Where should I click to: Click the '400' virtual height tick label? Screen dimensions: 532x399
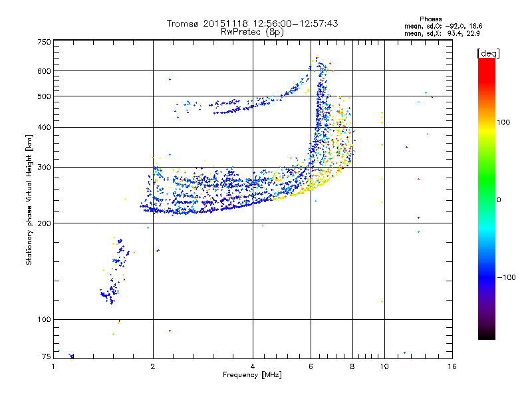point(45,128)
